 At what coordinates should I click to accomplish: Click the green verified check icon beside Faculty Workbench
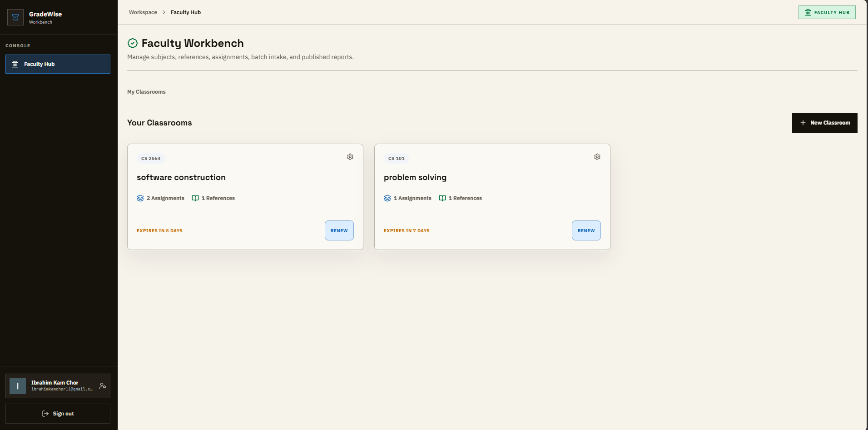tap(133, 43)
